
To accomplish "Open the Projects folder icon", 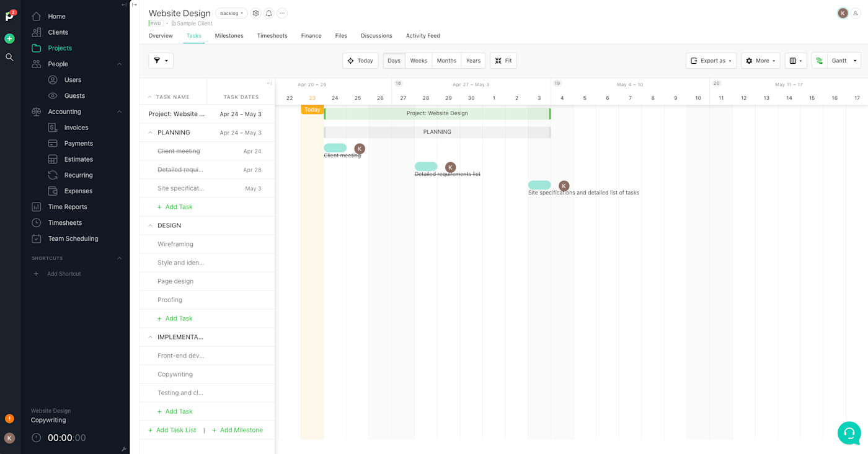I will [36, 48].
